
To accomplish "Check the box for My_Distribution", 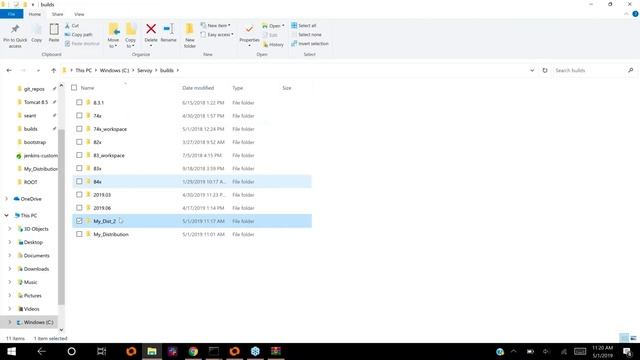I will [x=79, y=234].
